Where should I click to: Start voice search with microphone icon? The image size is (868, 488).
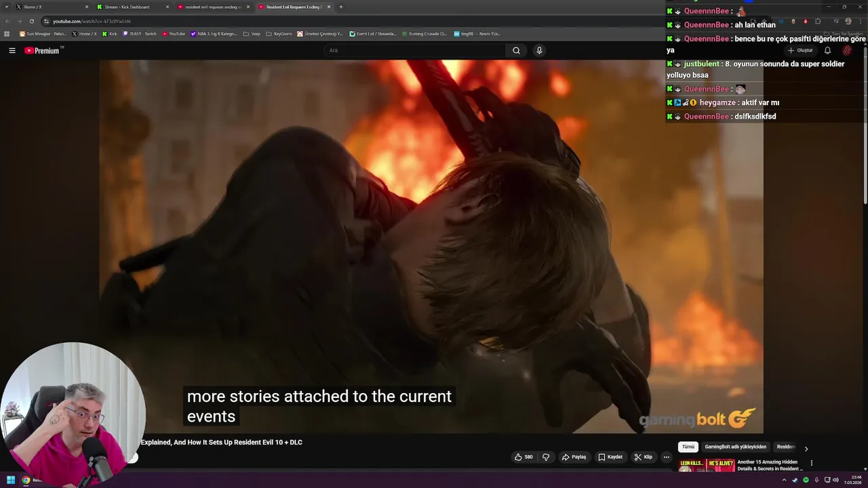539,50
